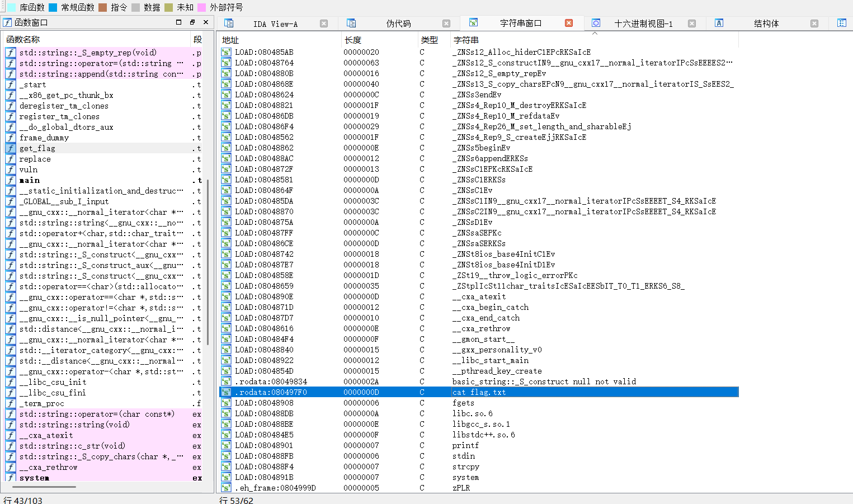The image size is (853, 504).
Task: Select the 'libc.so.6' string row
Action: tap(479, 413)
